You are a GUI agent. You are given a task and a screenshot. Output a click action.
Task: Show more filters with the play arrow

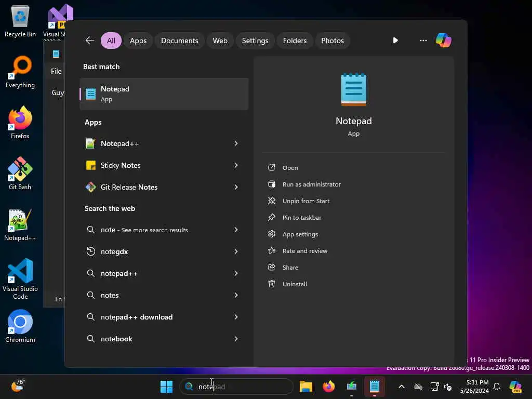pos(395,41)
